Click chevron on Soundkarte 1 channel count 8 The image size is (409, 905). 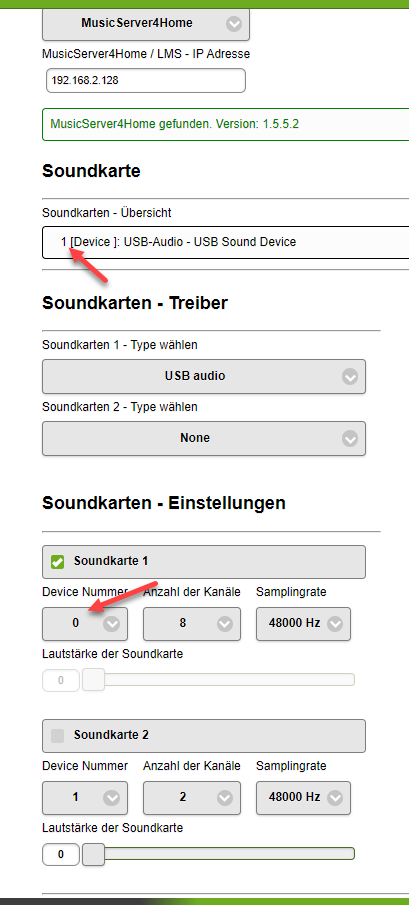(224, 624)
